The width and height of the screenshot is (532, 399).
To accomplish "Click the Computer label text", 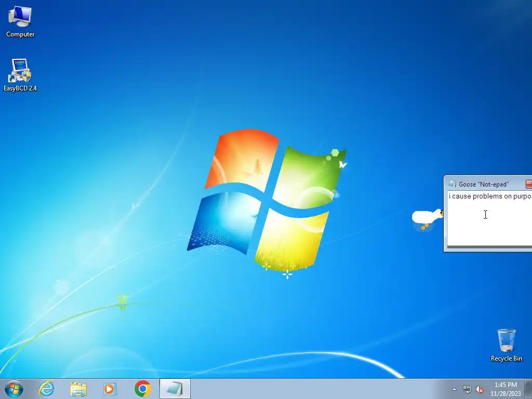I will (20, 34).
